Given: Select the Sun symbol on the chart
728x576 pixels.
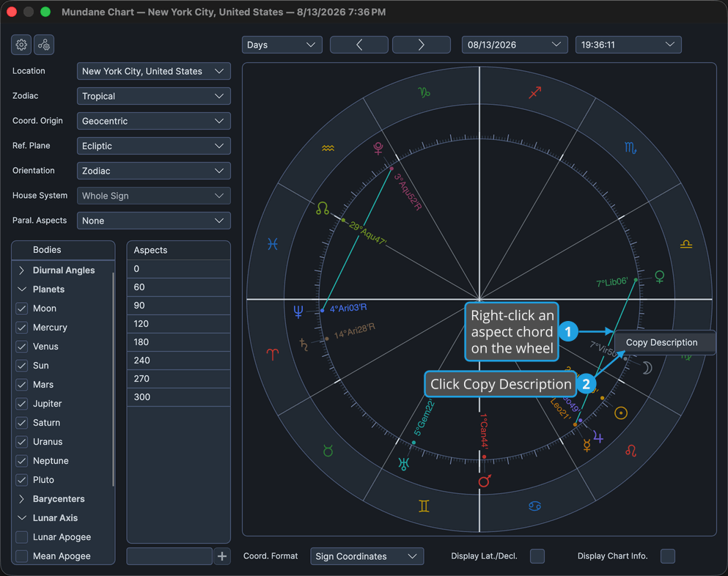Looking at the screenshot, I should (621, 413).
